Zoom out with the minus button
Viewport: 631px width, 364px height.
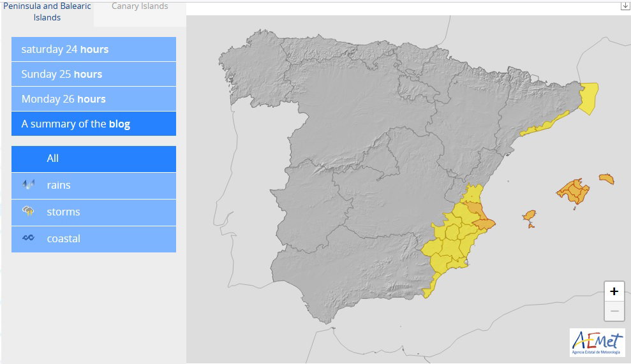coord(614,311)
